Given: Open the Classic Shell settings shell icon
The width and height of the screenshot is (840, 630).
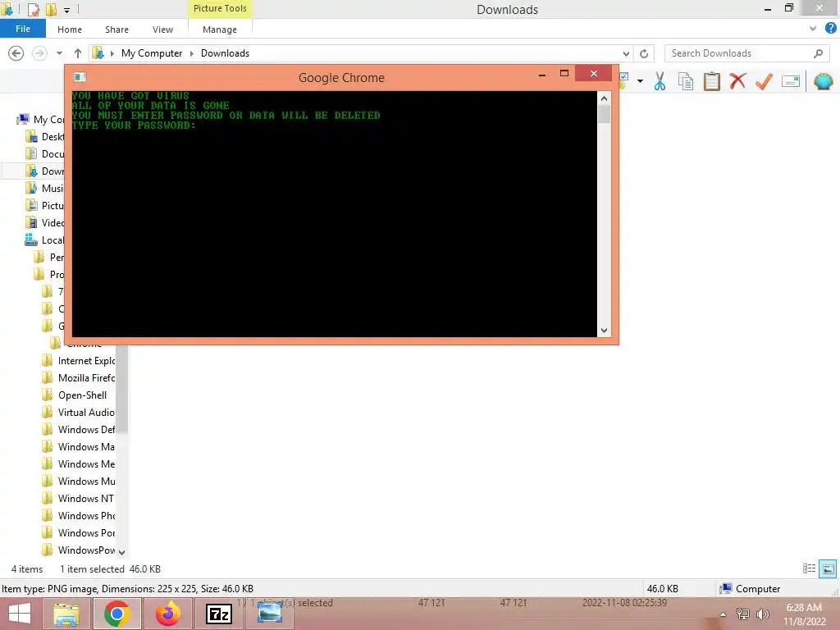Looking at the screenshot, I should 824,81.
